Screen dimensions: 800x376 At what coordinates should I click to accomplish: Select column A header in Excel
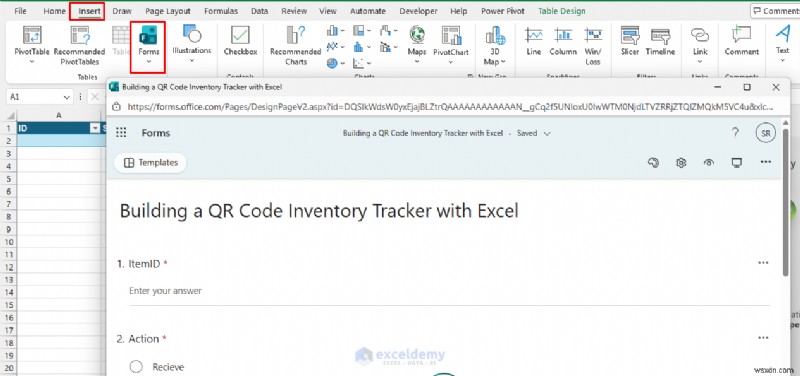[x=59, y=115]
